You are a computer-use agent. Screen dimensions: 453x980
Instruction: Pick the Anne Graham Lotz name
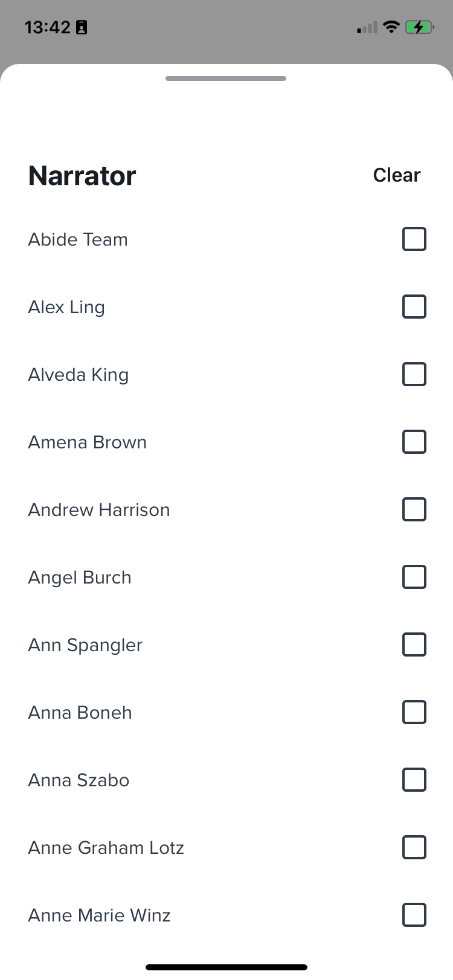pos(106,848)
